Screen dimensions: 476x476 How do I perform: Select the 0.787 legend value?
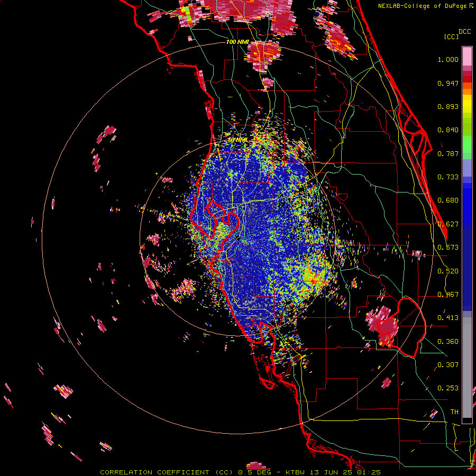click(448, 153)
